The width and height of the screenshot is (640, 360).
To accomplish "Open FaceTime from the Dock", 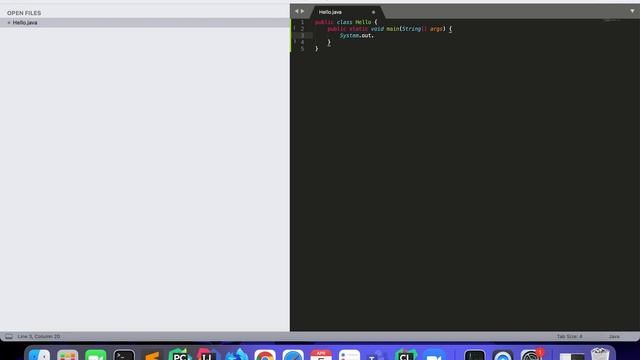I will pos(96,355).
